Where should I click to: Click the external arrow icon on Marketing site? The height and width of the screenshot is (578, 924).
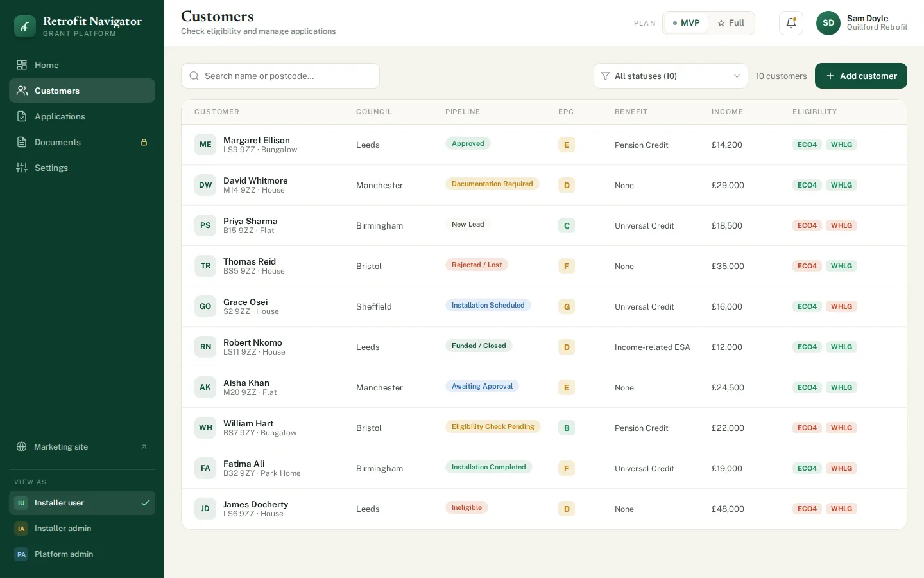144,447
